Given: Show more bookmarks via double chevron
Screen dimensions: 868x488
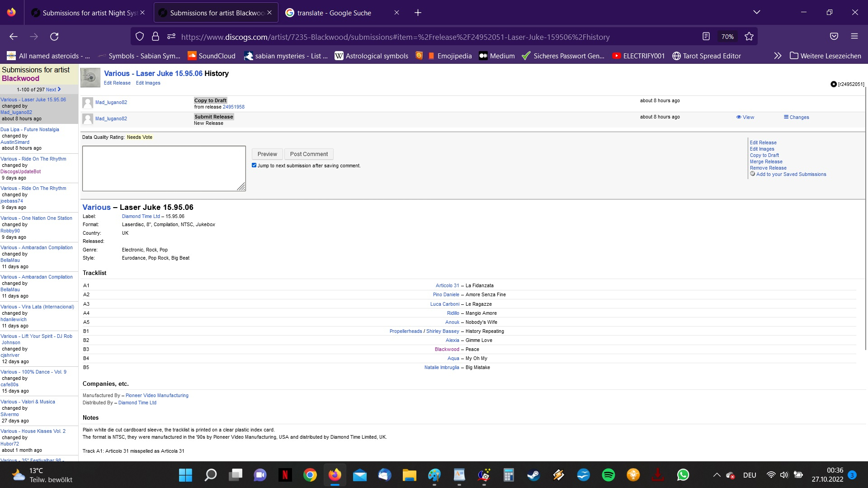Looking at the screenshot, I should [x=777, y=56].
